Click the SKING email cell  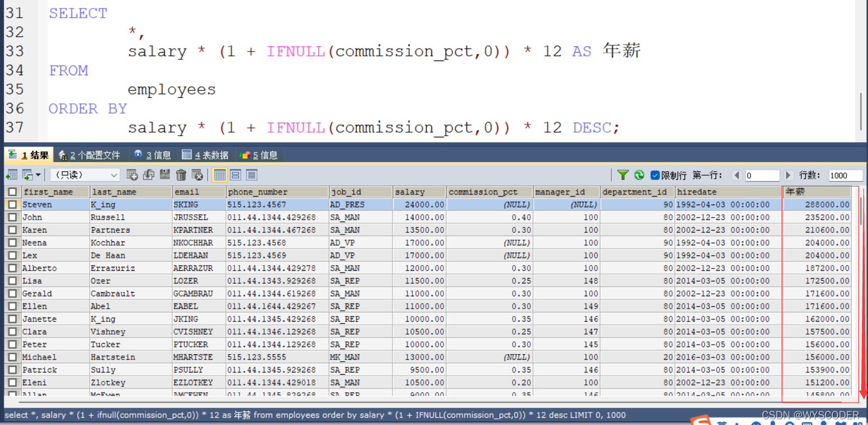199,205
